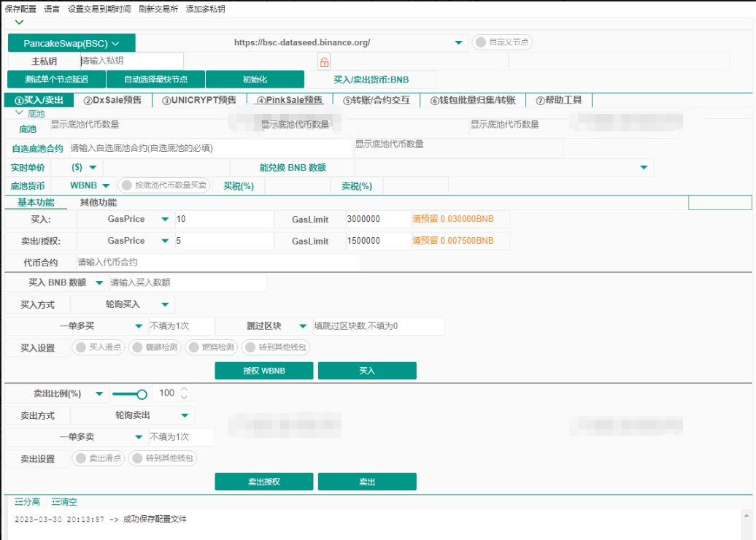Click the 卖出授权 sell approve button
The height and width of the screenshot is (540, 756).
tap(263, 481)
